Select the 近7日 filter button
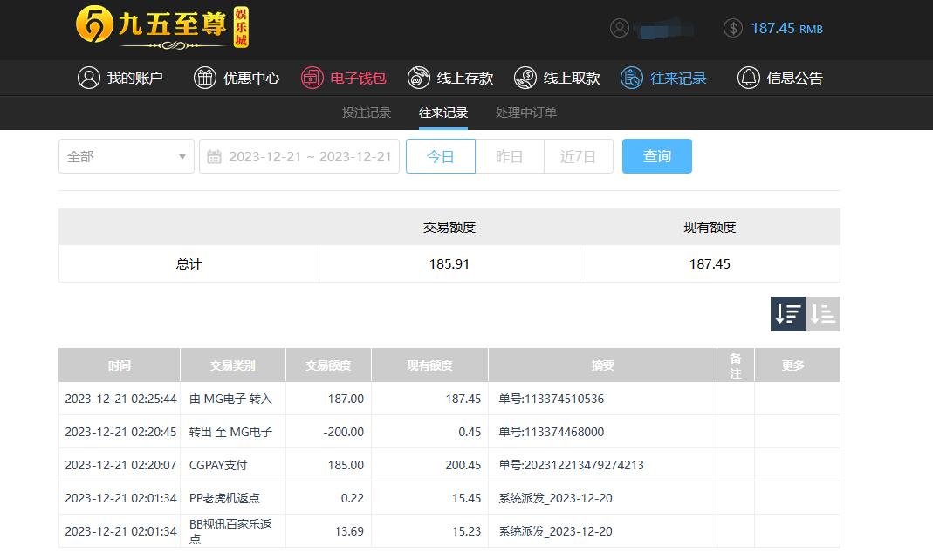This screenshot has height=560, width=933. [x=578, y=156]
